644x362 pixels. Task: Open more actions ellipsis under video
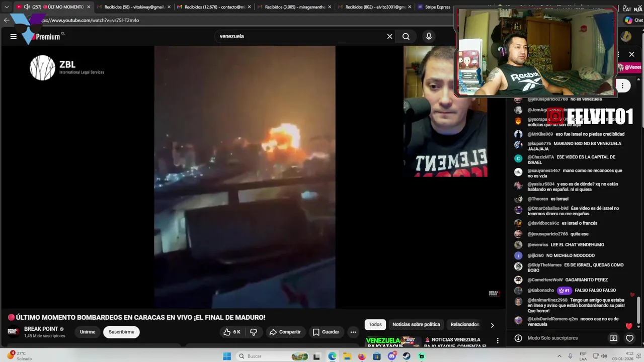tap(353, 332)
